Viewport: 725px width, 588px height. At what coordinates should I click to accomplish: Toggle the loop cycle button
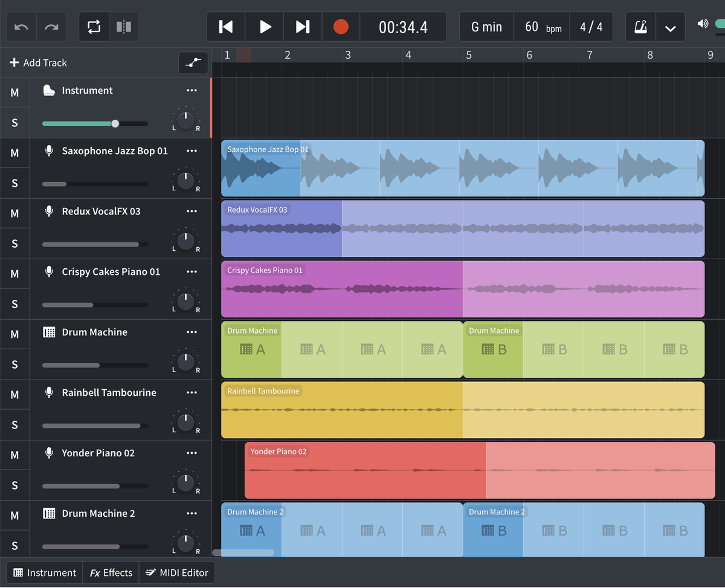[94, 27]
